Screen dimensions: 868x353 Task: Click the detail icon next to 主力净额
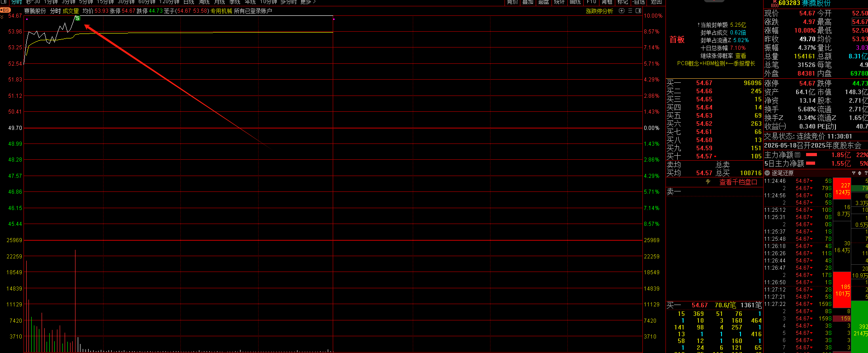[x=797, y=155]
